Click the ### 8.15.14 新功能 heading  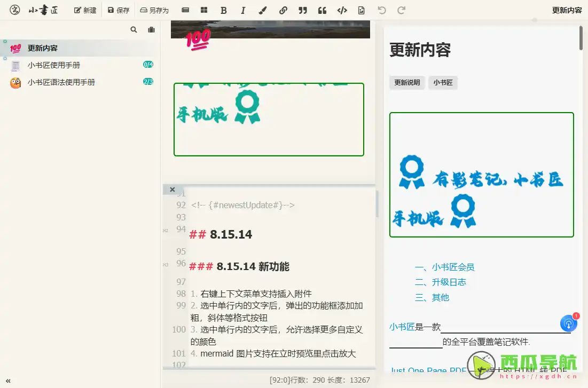239,266
